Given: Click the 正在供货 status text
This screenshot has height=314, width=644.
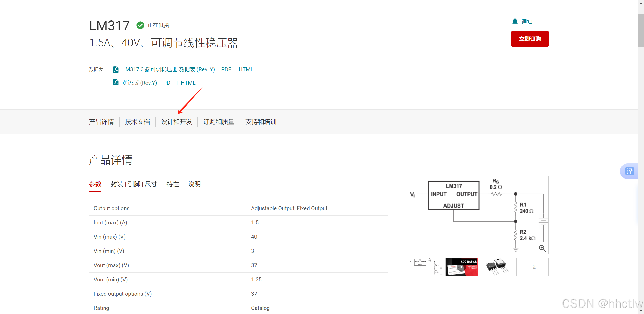Looking at the screenshot, I should click(158, 25).
